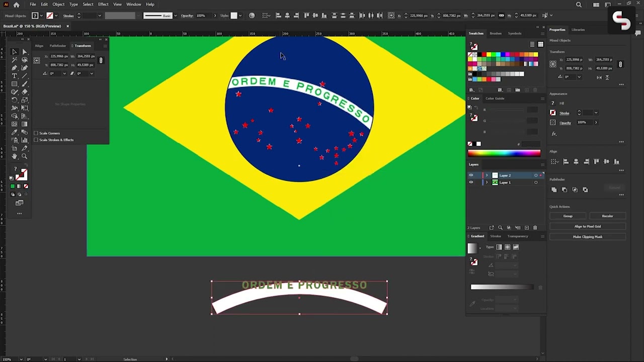Choose the Rectangle tool
The height and width of the screenshot is (362, 644).
click(x=15, y=84)
